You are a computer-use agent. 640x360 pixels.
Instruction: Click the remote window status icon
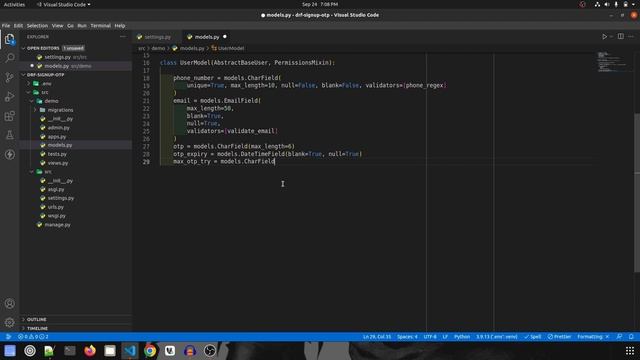tap(8, 337)
